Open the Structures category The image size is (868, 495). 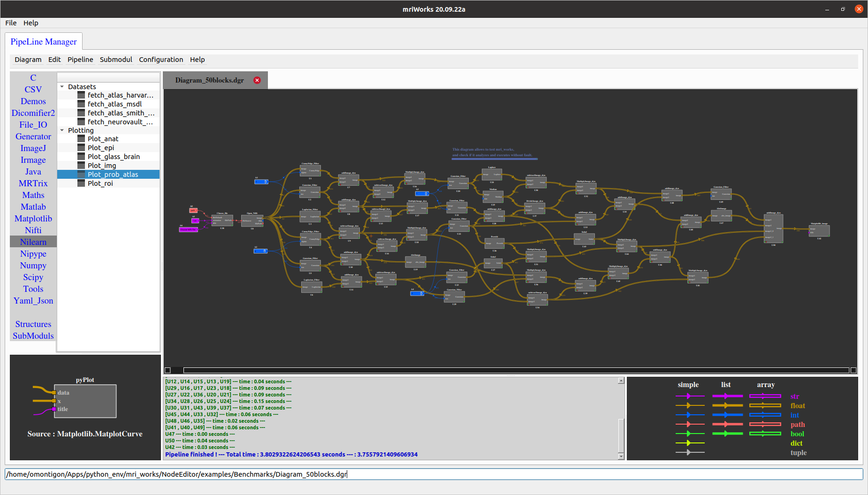coord(33,324)
